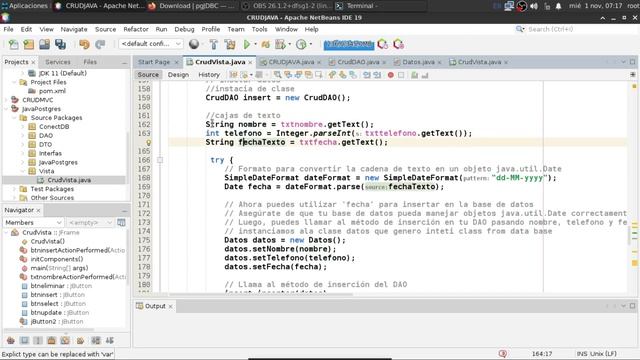Open the Tools menu
The image size is (640, 360).
[259, 29]
